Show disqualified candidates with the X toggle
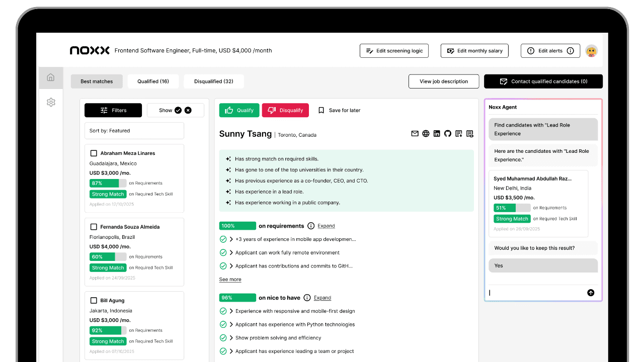 pos(188,110)
